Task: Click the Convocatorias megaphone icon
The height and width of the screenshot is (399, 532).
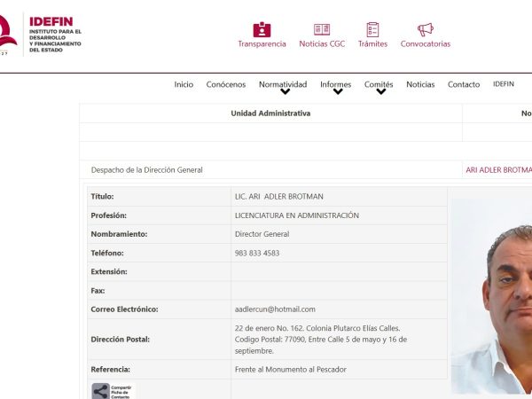Action: coord(426,30)
